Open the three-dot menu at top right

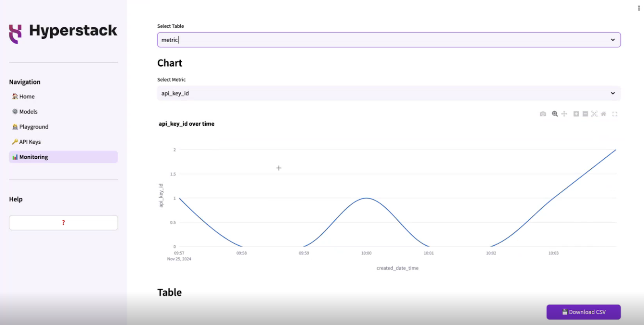[638, 7]
